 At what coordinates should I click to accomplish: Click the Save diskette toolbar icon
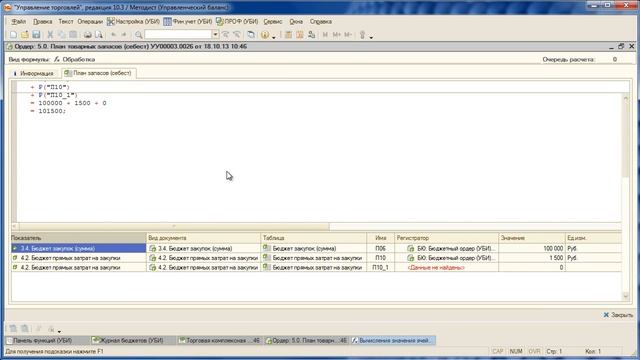36,35
